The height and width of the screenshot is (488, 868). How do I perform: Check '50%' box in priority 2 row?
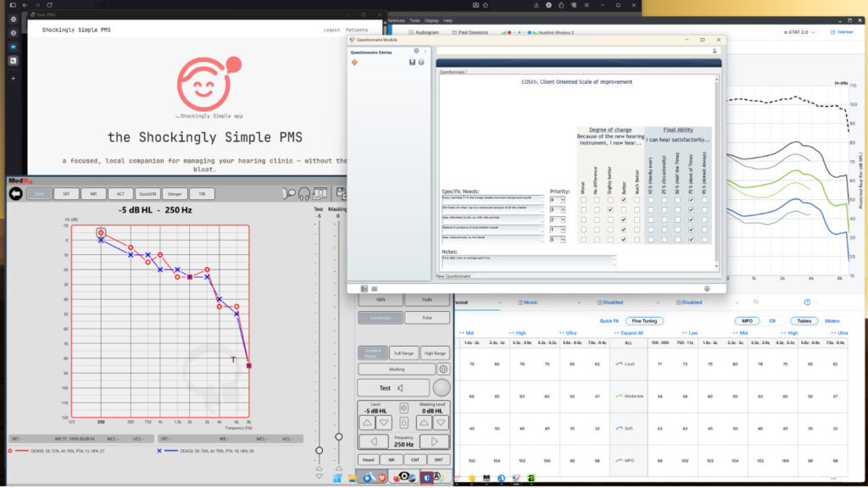pos(677,219)
